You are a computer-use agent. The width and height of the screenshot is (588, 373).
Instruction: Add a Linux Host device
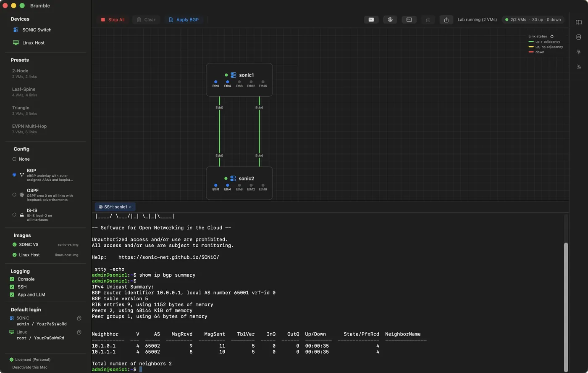29,43
